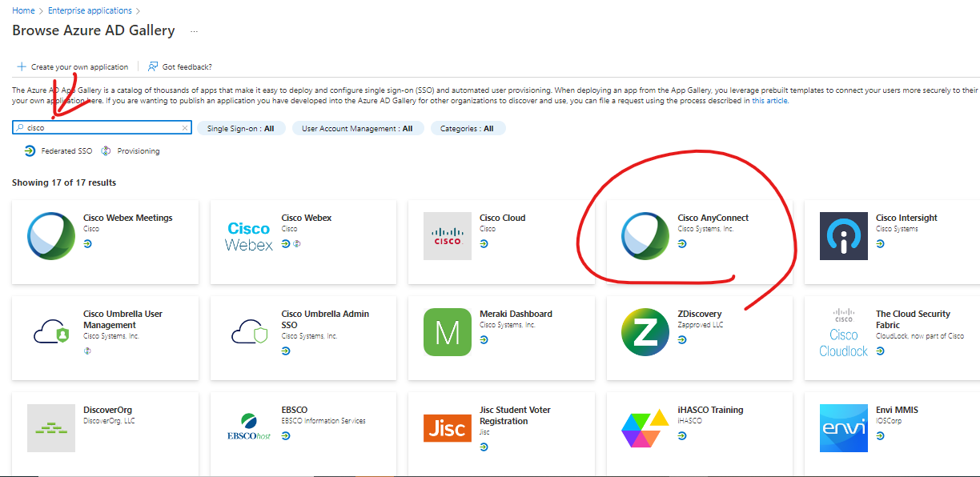Screen dimensions: 980x477
Task: Click the SSO badge under Meraki Dashboard
Action: (x=484, y=339)
